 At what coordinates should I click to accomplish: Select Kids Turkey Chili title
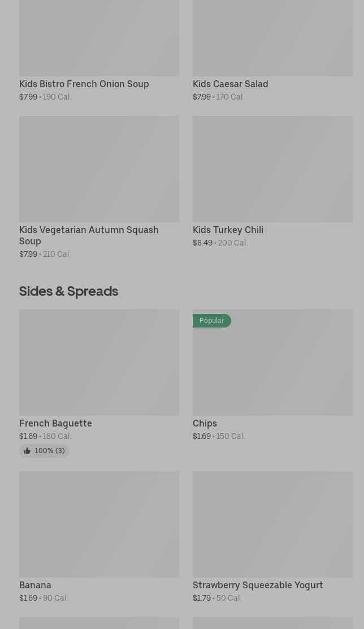228,230
